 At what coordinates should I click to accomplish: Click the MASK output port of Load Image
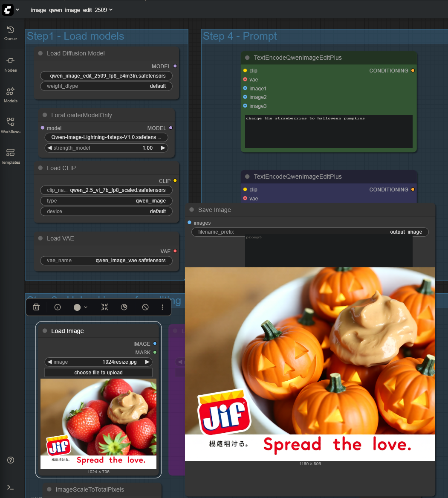155,352
